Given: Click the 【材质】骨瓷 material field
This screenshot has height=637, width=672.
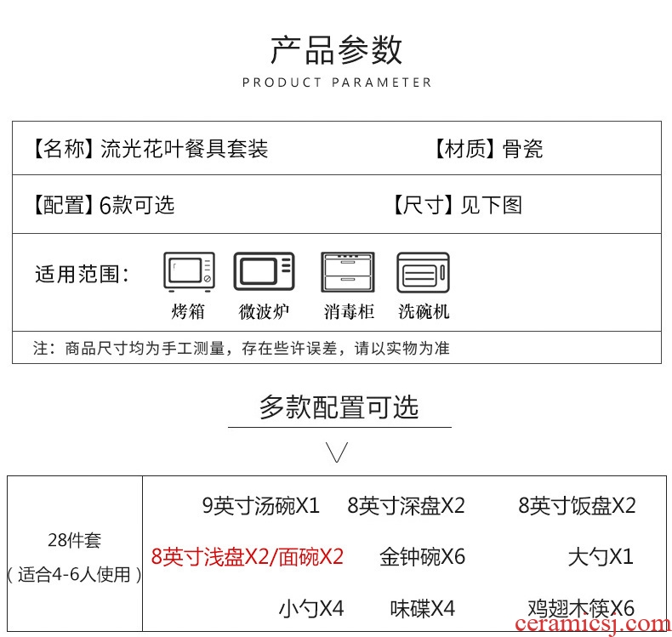Looking at the screenshot, I should click(488, 150).
